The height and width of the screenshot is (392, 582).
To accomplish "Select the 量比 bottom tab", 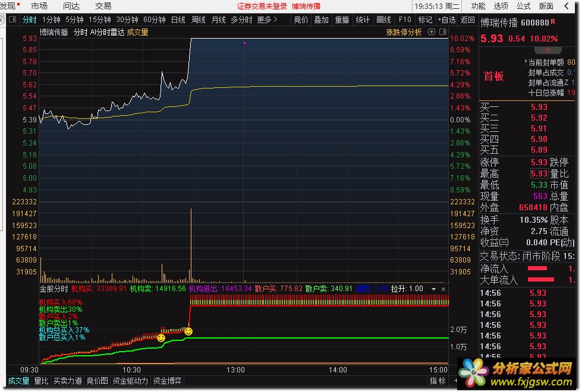I will [41, 381].
